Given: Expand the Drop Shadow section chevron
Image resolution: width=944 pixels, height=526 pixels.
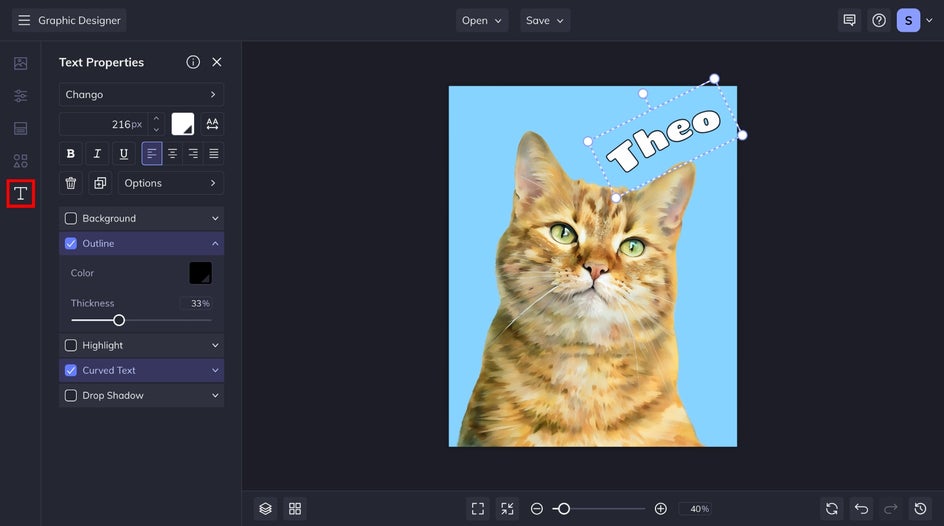Looking at the screenshot, I should tap(215, 395).
